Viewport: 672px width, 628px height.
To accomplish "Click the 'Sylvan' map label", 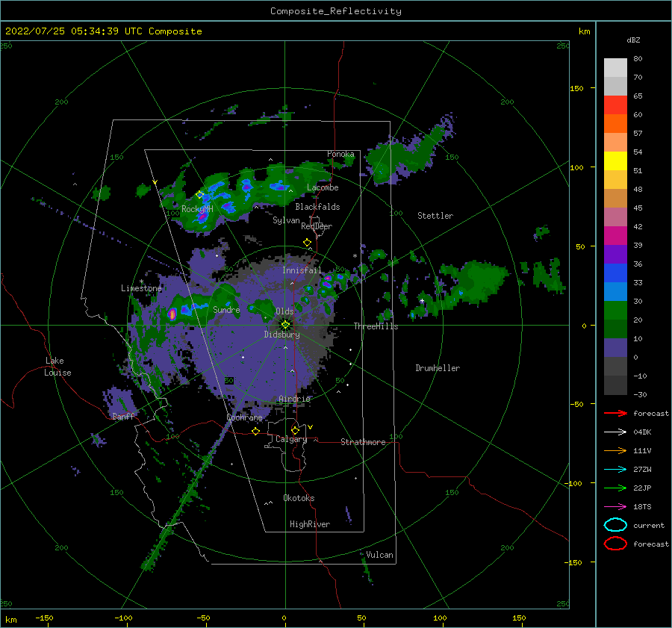I will pos(286,220).
